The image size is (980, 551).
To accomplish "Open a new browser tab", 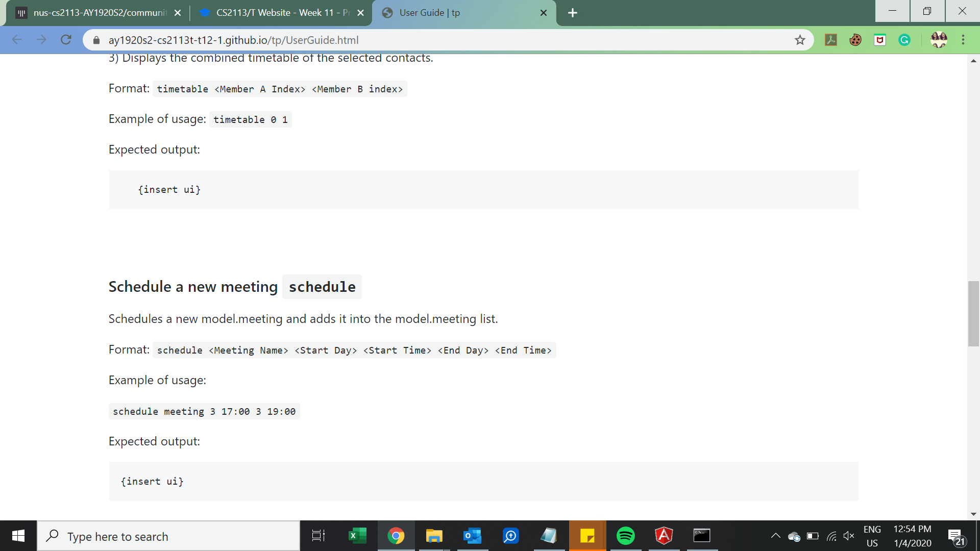I will click(573, 13).
